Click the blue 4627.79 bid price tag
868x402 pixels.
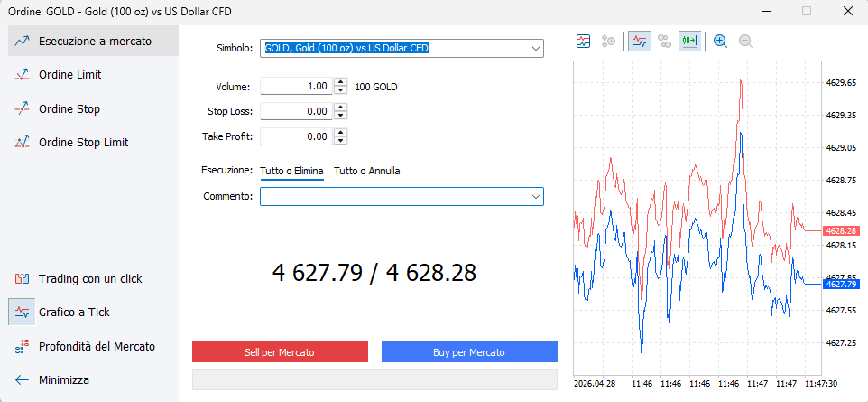841,284
